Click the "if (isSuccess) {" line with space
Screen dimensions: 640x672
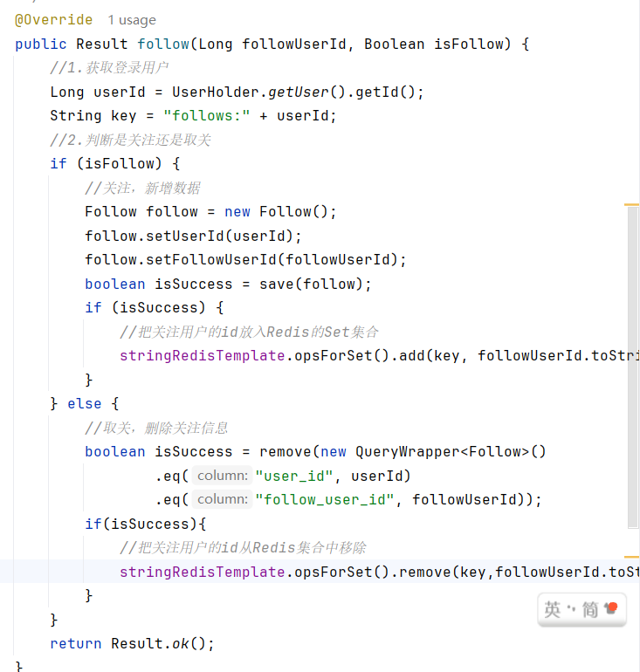154,308
